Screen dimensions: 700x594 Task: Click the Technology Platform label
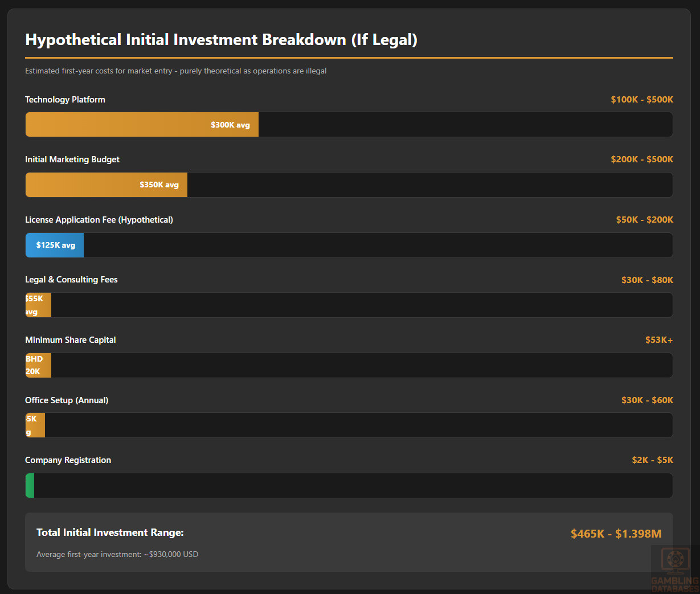[65, 100]
